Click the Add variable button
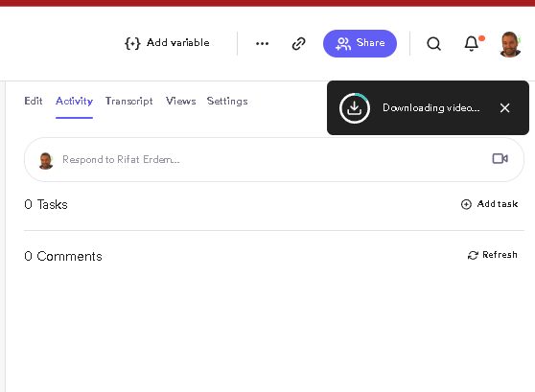 click(167, 43)
